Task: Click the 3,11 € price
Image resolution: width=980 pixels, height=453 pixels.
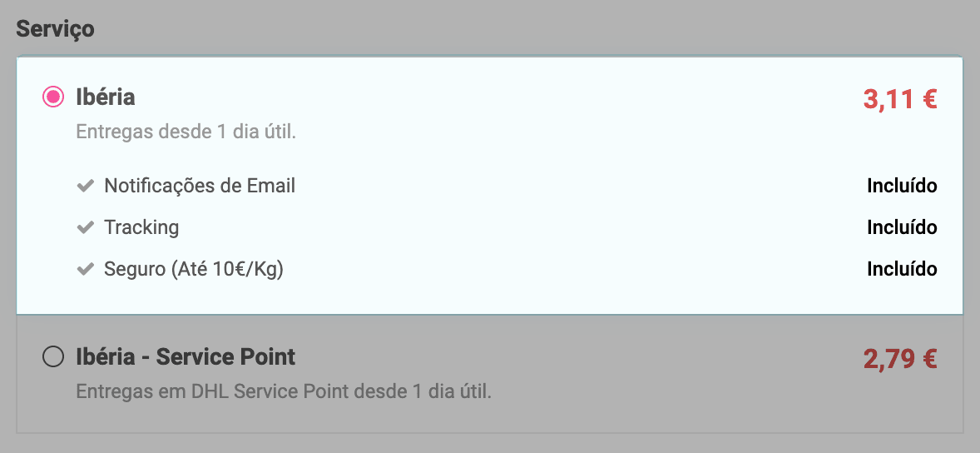Action: click(x=900, y=100)
